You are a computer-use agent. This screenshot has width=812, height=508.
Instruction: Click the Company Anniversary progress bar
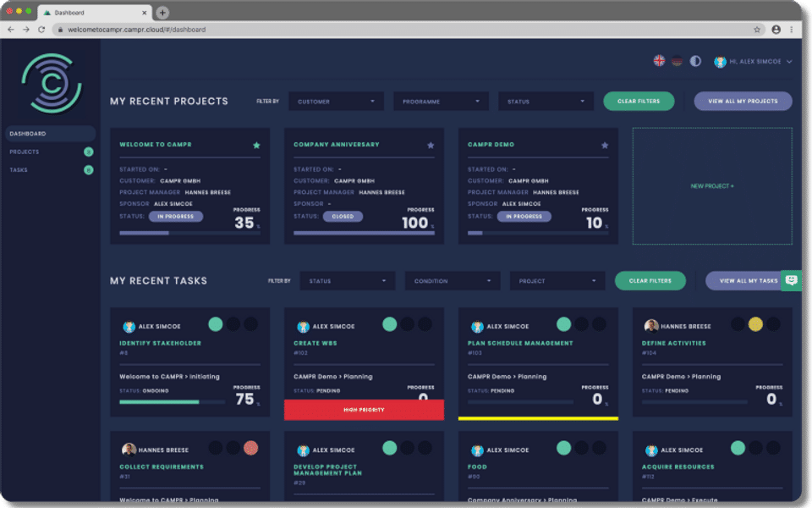pos(364,234)
